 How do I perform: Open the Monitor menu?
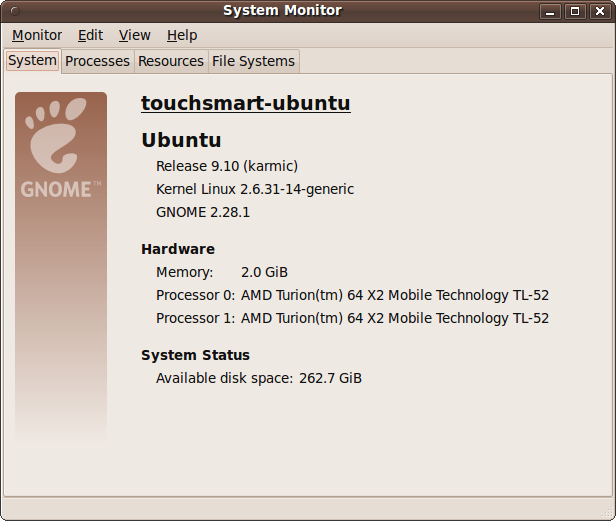(x=37, y=35)
